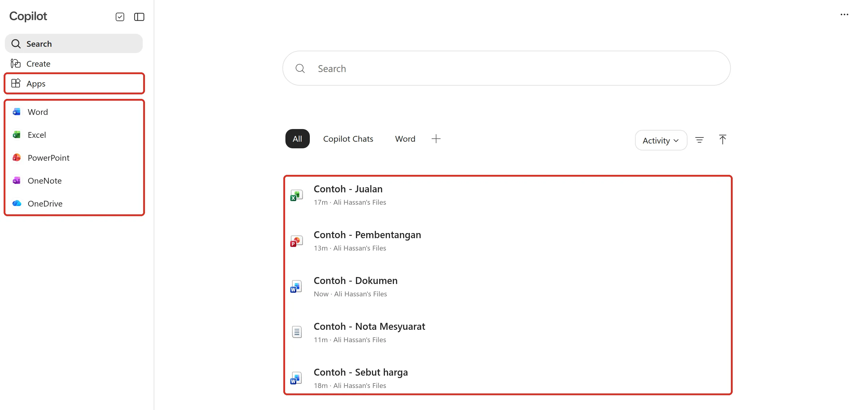The height and width of the screenshot is (410, 868).
Task: Launch Excel from the sidebar
Action: pyautogui.click(x=74, y=134)
